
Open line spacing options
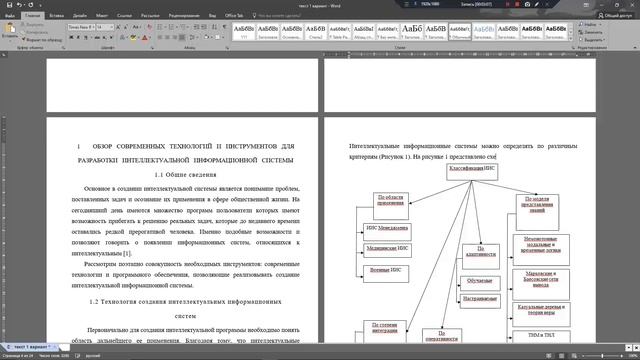[193, 38]
